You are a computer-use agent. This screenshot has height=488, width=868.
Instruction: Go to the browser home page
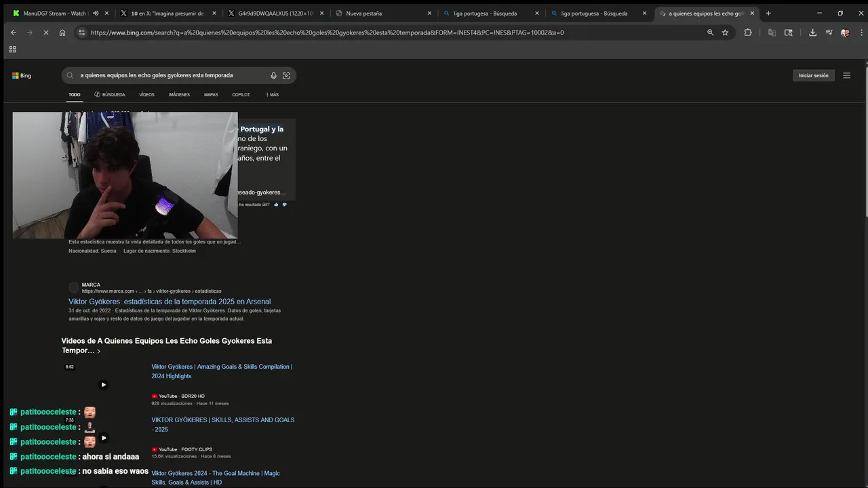(x=62, y=33)
